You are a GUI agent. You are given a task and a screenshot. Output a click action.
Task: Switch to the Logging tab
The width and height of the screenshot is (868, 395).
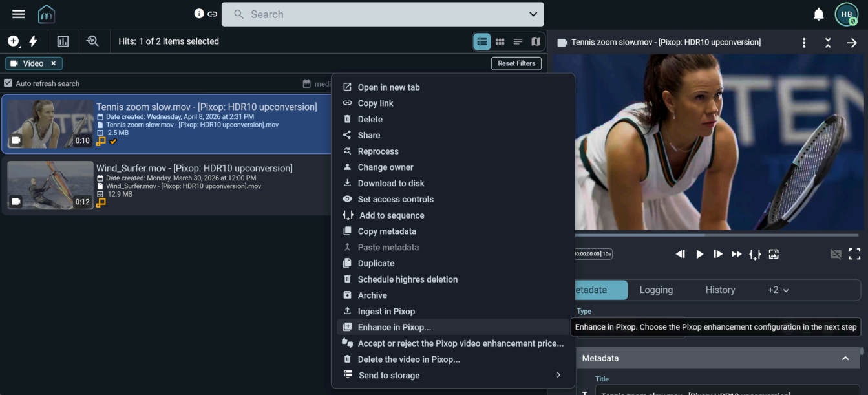pyautogui.click(x=656, y=290)
